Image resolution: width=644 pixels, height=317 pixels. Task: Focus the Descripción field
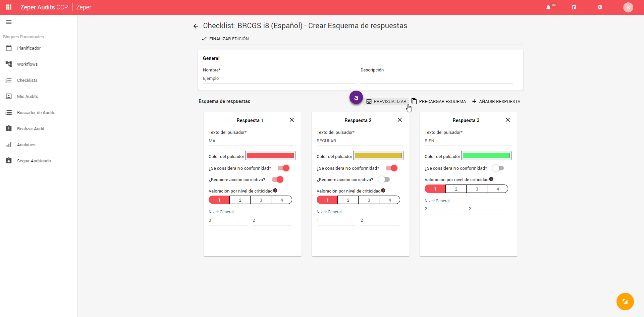click(437, 78)
